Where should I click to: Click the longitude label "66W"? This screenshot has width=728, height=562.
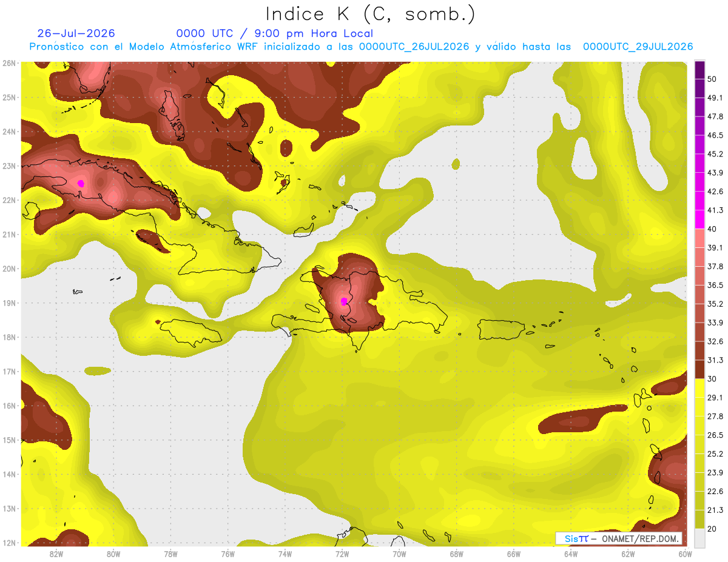514,554
